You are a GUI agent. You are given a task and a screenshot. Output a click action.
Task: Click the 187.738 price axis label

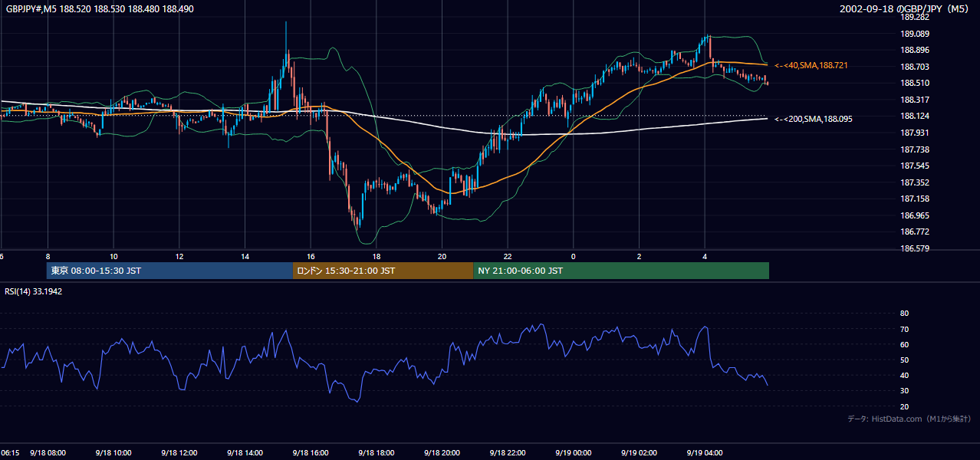click(x=914, y=149)
